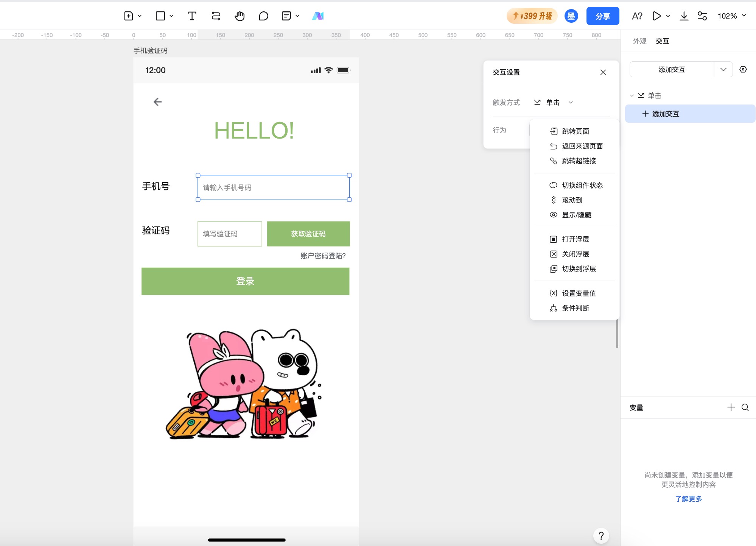The width and height of the screenshot is (756, 546).
Task: Click the download export icon
Action: pos(684,16)
